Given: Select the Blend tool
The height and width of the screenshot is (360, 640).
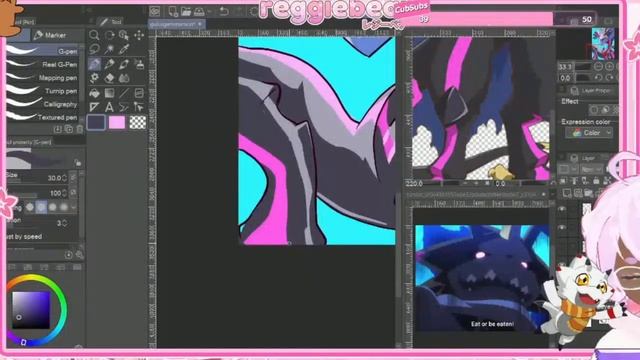Looking at the screenshot, I should 124,78.
